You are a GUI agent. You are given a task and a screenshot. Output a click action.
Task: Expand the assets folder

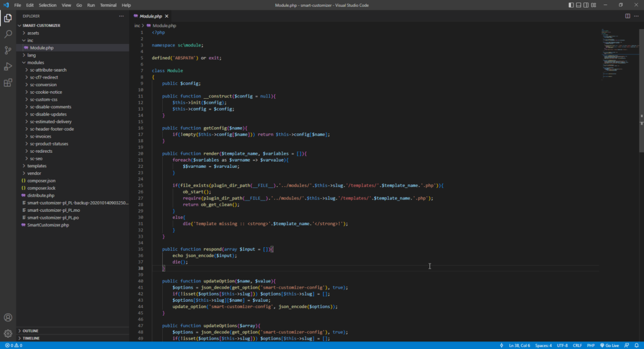point(73,33)
